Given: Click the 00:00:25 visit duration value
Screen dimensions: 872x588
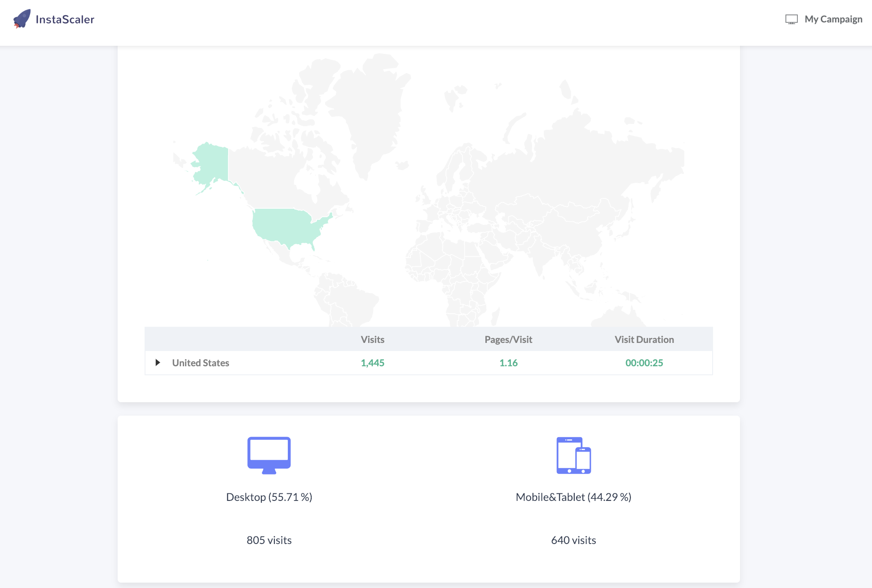Looking at the screenshot, I should tap(644, 363).
